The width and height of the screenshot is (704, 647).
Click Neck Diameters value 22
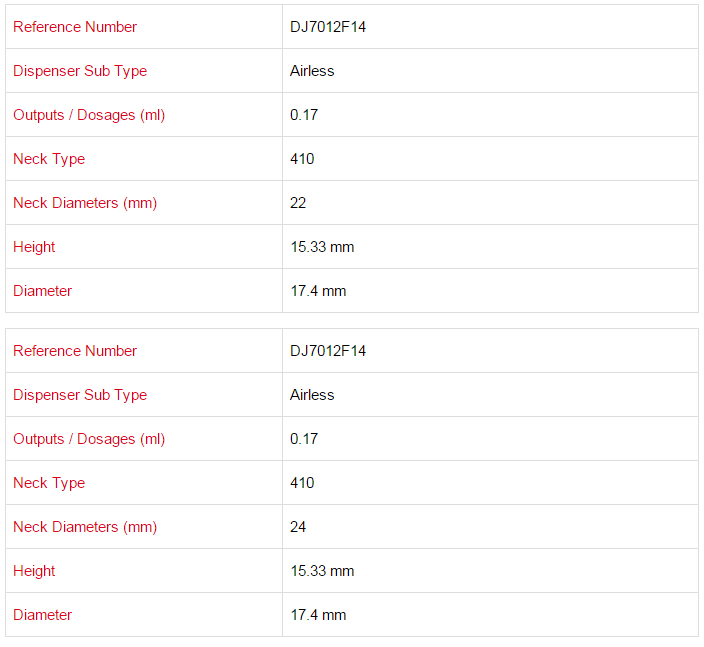click(x=298, y=203)
